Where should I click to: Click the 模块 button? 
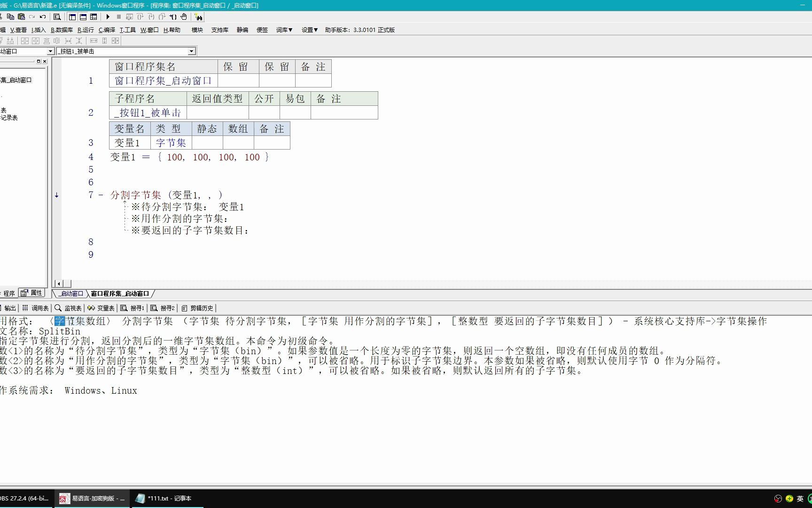[x=197, y=30]
